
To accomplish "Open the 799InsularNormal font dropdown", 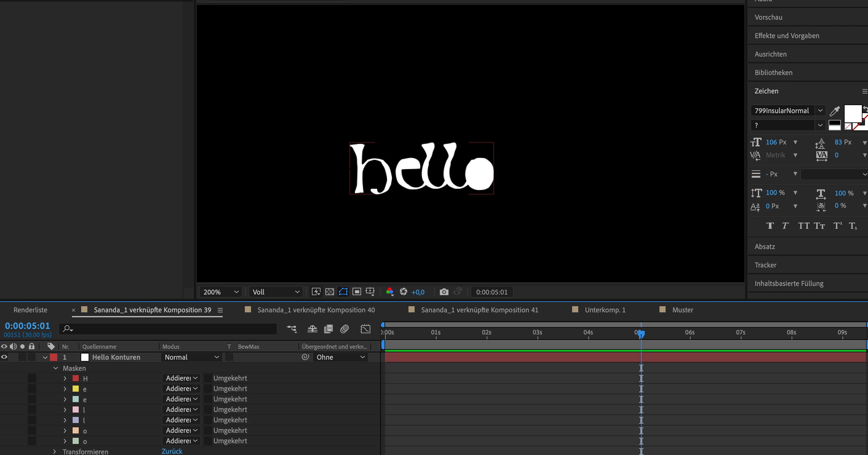I will 820,110.
